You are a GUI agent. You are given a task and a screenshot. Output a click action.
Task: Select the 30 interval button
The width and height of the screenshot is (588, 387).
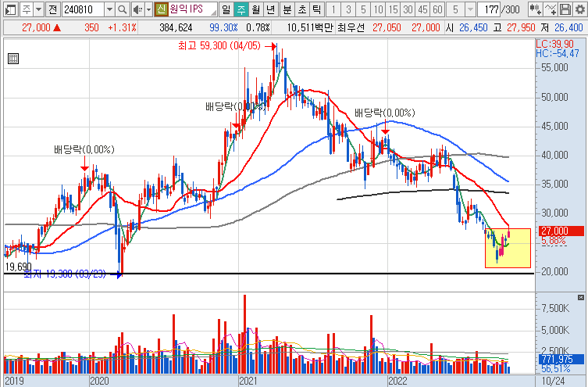coord(408,9)
